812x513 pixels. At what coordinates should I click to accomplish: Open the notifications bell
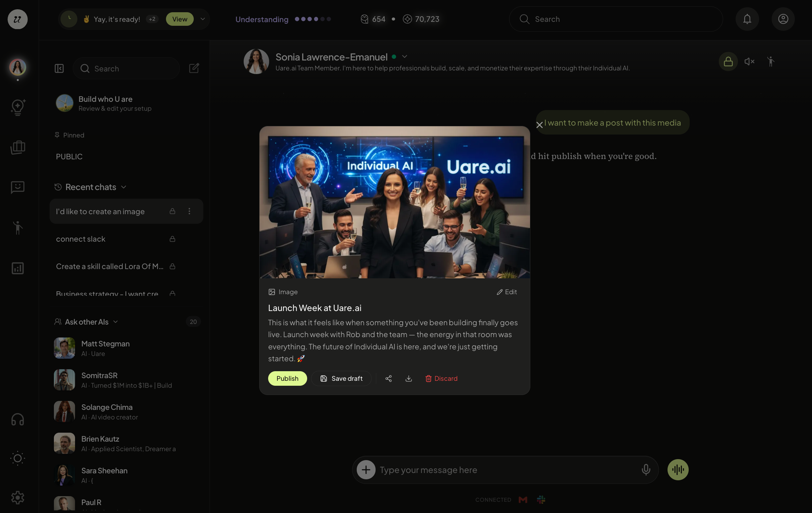point(747,19)
